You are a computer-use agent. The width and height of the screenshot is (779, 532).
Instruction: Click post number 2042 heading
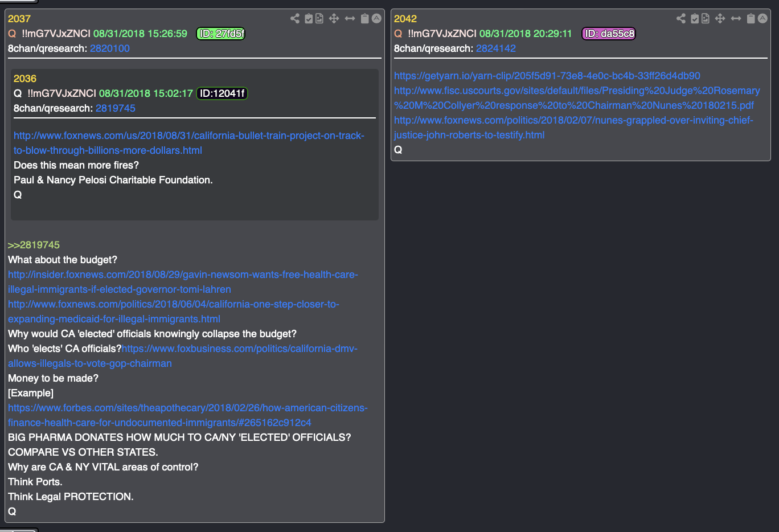[x=405, y=19]
